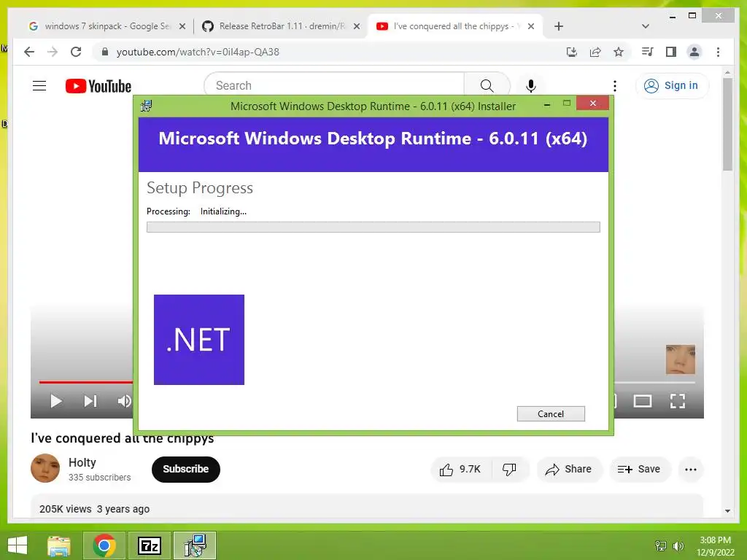Screen dimensions: 747x560
Task: Go back in Chrome
Action: click(x=29, y=52)
